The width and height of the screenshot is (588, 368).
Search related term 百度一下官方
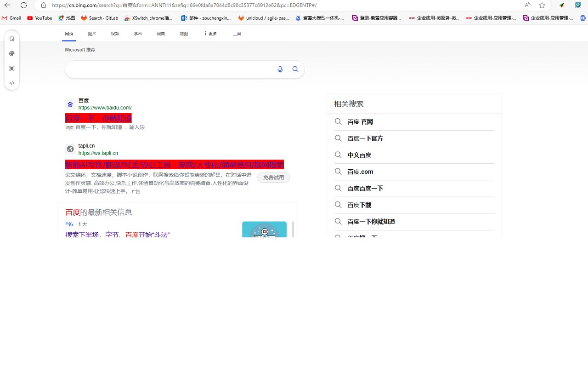coord(365,138)
